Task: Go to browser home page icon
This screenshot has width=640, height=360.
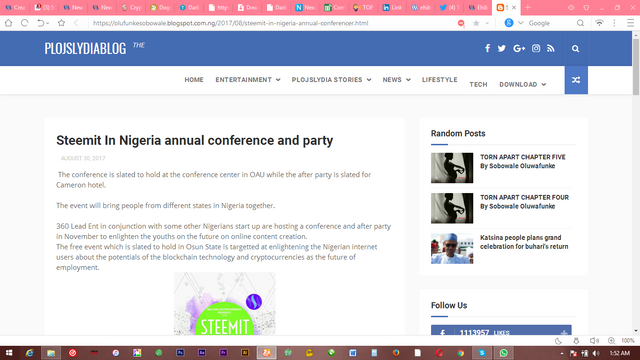Action: pyautogui.click(x=9, y=23)
